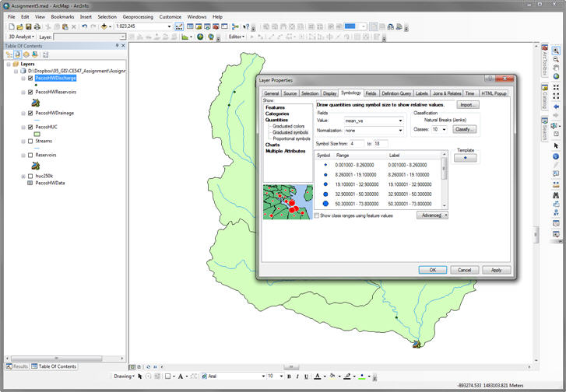Image resolution: width=566 pixels, height=392 pixels.
Task: Go back to previous extent arrow
Action: (556, 107)
